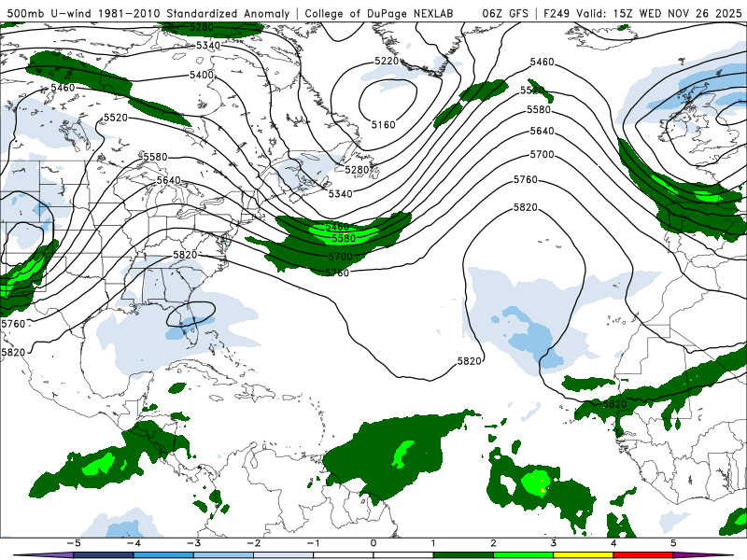The width and height of the screenshot is (747, 560).
Task: Click the '5820' label over West Africa's green band
Action: [614, 404]
